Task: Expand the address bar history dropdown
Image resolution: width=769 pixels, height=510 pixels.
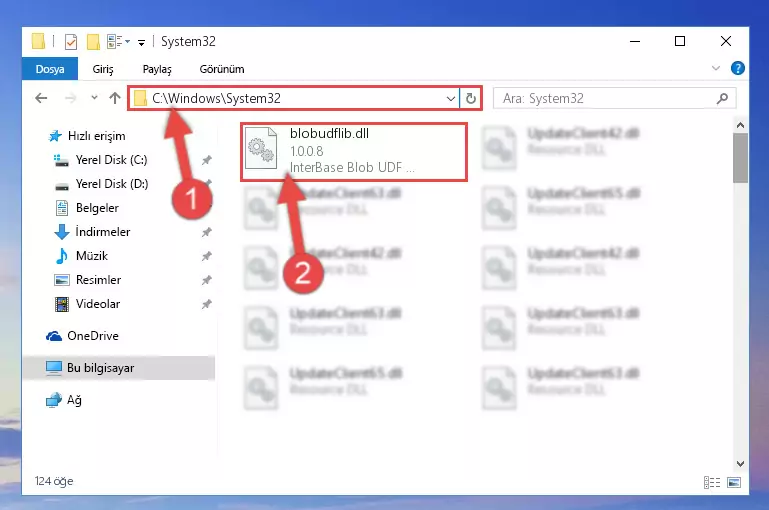Action: [451, 99]
